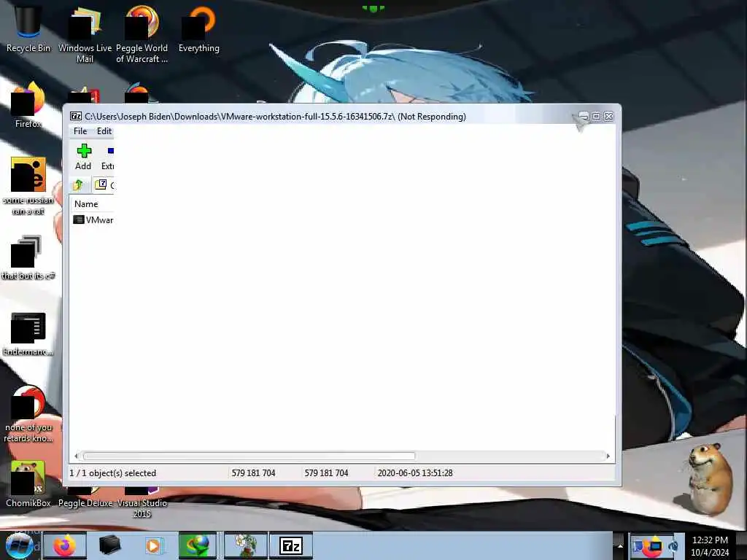This screenshot has width=747, height=560.
Task: Select the "that but its c#" desktop icon
Action: [x=28, y=257]
